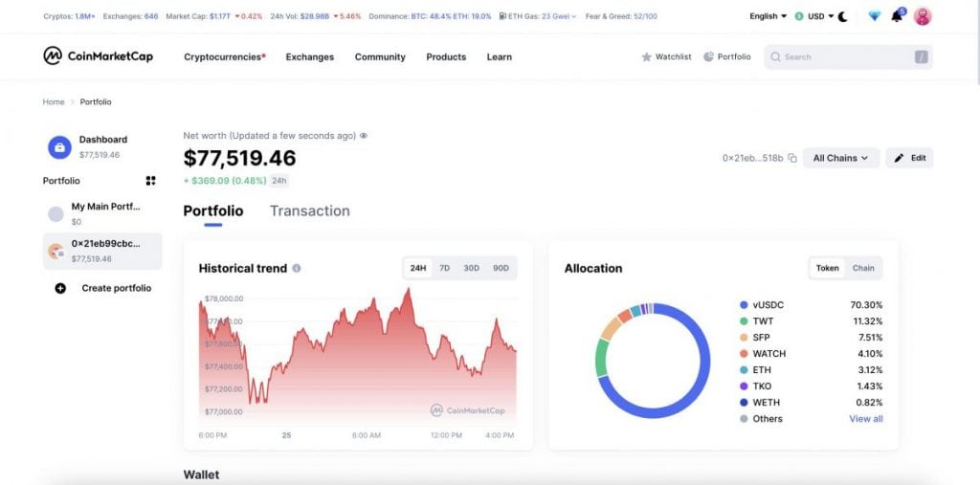
Task: Open Community menu
Action: (x=380, y=56)
